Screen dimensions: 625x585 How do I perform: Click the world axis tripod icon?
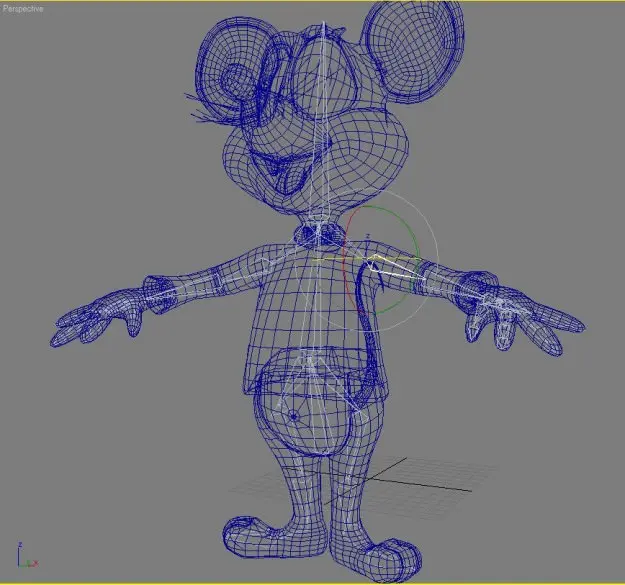27,555
